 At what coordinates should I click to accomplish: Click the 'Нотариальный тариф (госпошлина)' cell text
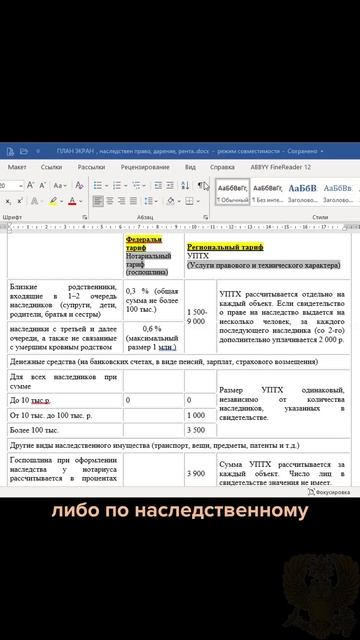148,264
